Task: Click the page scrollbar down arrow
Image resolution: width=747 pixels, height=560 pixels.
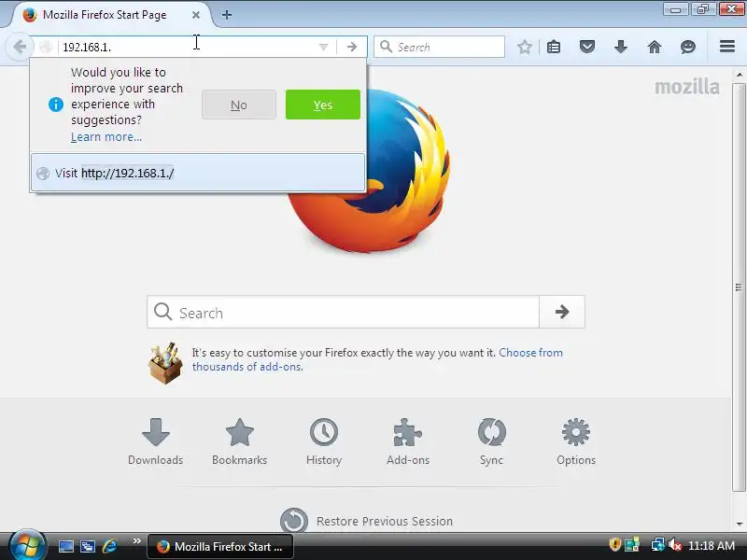Action: click(x=739, y=524)
